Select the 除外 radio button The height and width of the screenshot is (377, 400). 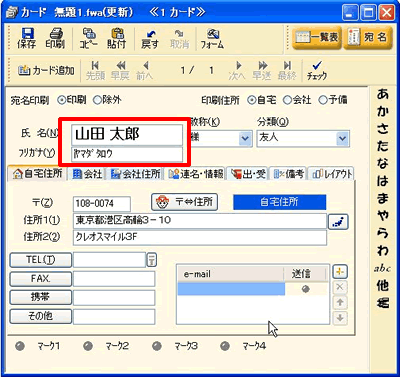(97, 100)
